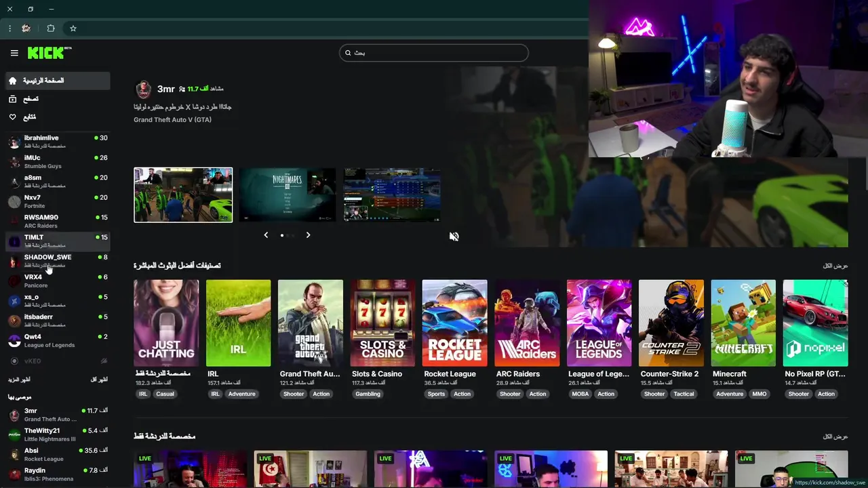Click the Sports tag under Rocket League
This screenshot has width=868, height=488.
tap(436, 394)
